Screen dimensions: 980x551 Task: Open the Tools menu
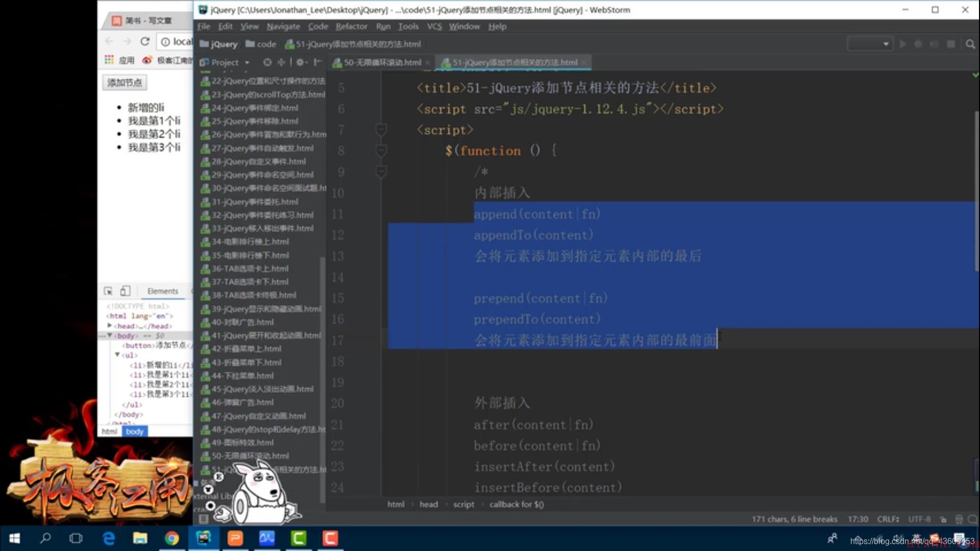click(408, 26)
